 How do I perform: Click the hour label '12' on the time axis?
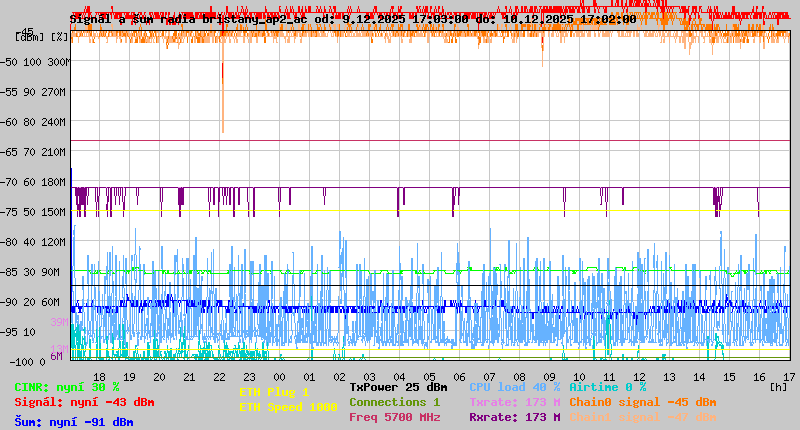tap(639, 377)
